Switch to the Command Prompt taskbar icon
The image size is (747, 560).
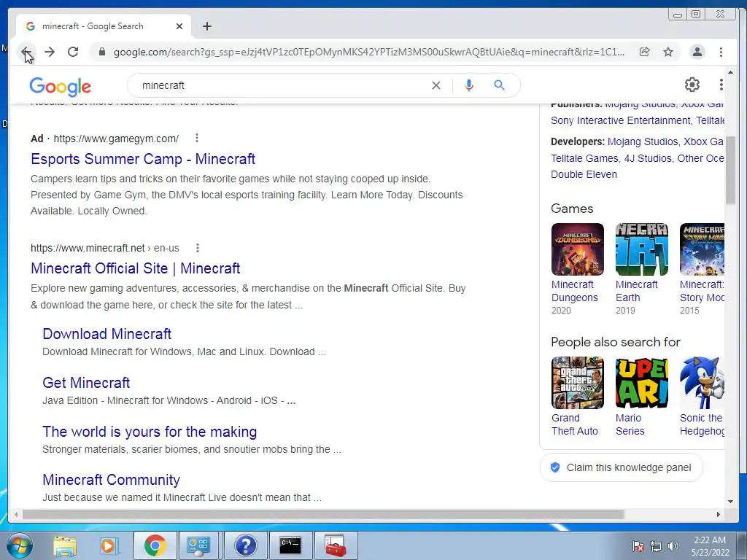pos(290,545)
